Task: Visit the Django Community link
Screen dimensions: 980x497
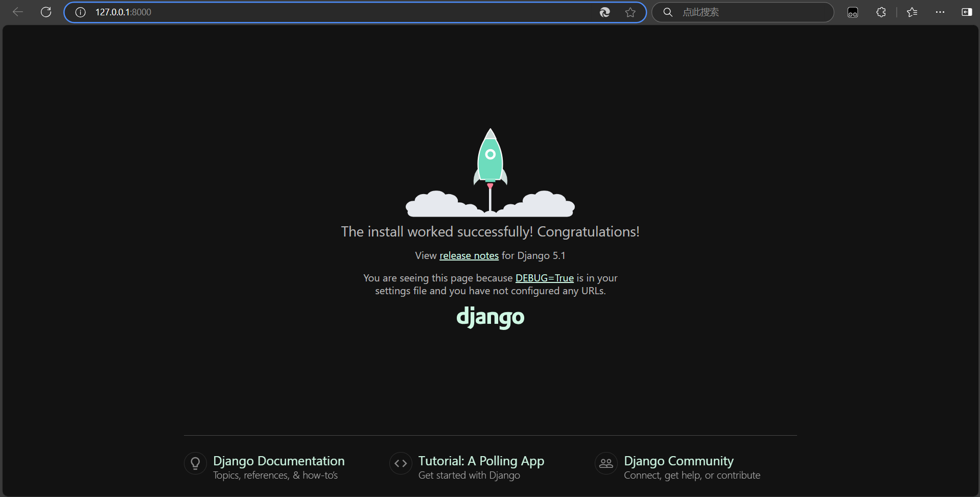Action: (678, 461)
